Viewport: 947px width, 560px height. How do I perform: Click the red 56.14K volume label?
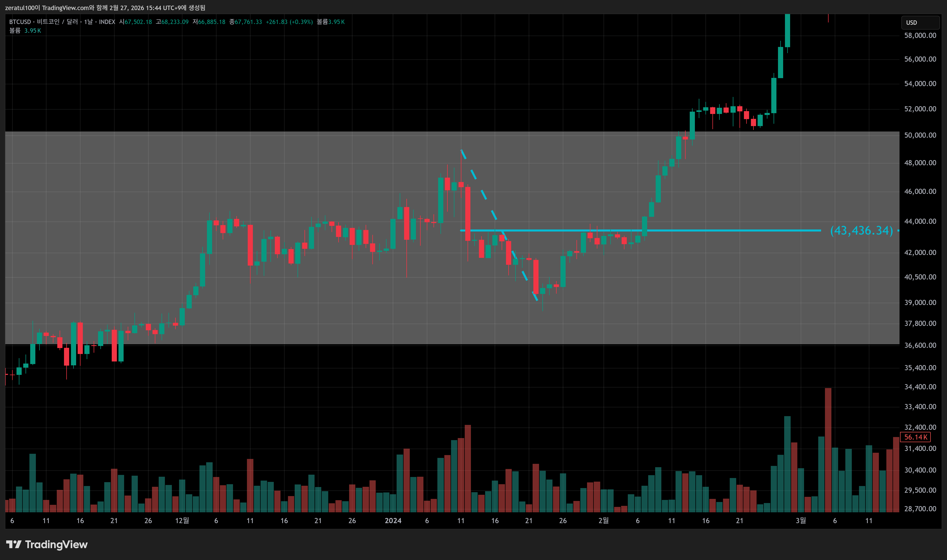[915, 437]
